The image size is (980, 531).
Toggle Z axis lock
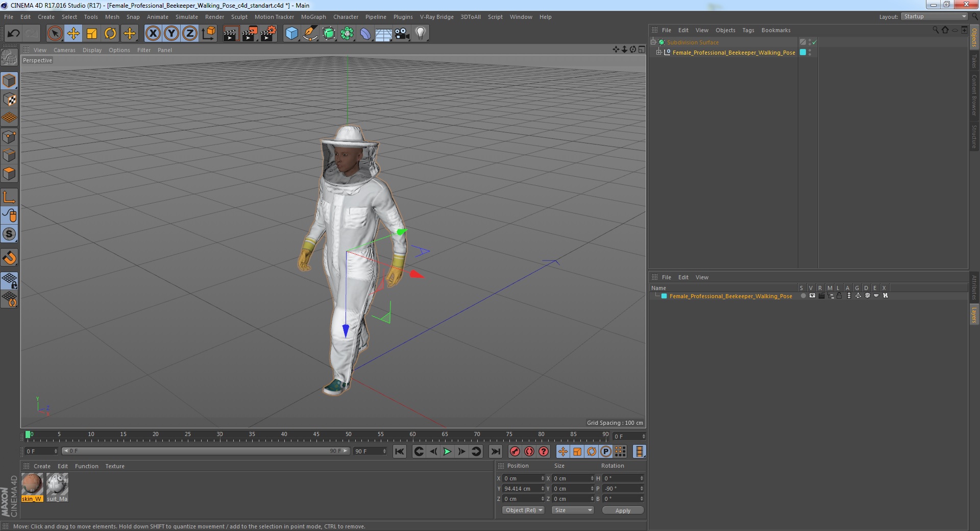190,34
